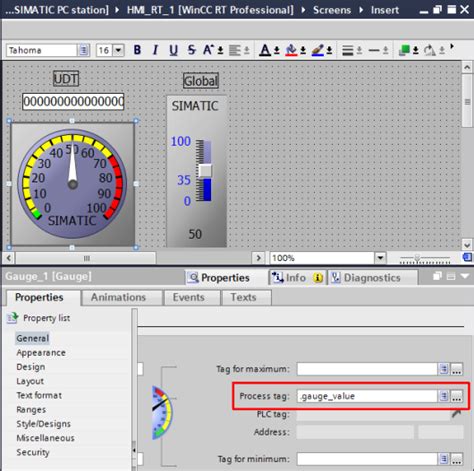Image resolution: width=474 pixels, height=471 pixels.
Task: Click the I/O field with zeros
Action: click(73, 102)
